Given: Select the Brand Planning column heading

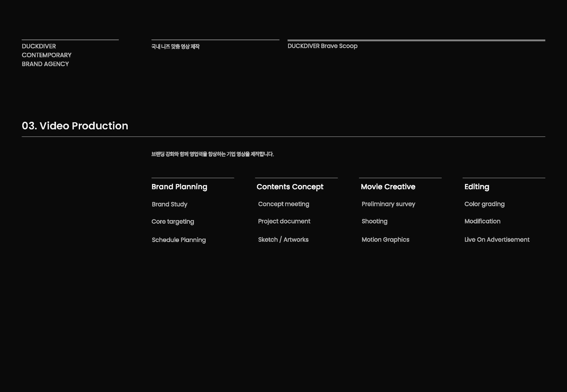Looking at the screenshot, I should [179, 187].
